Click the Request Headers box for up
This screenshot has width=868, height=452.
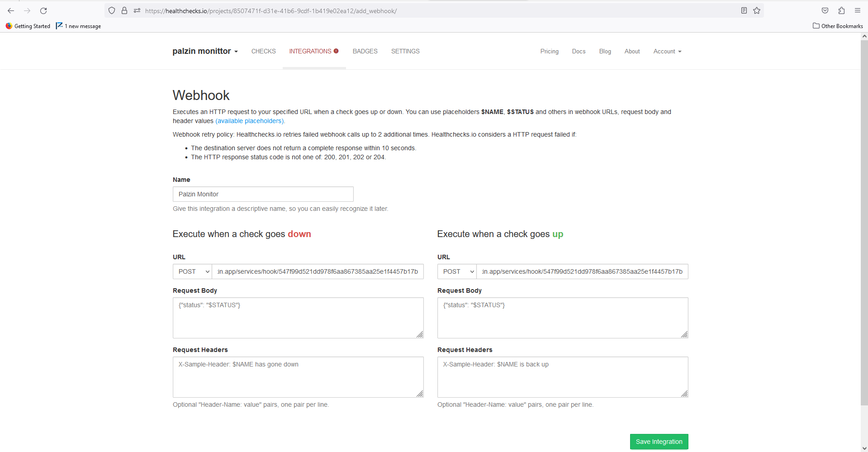point(563,377)
